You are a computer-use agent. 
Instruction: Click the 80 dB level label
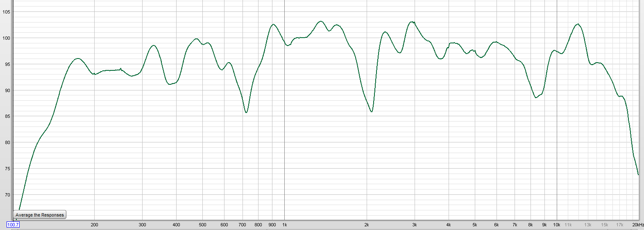pyautogui.click(x=7, y=142)
